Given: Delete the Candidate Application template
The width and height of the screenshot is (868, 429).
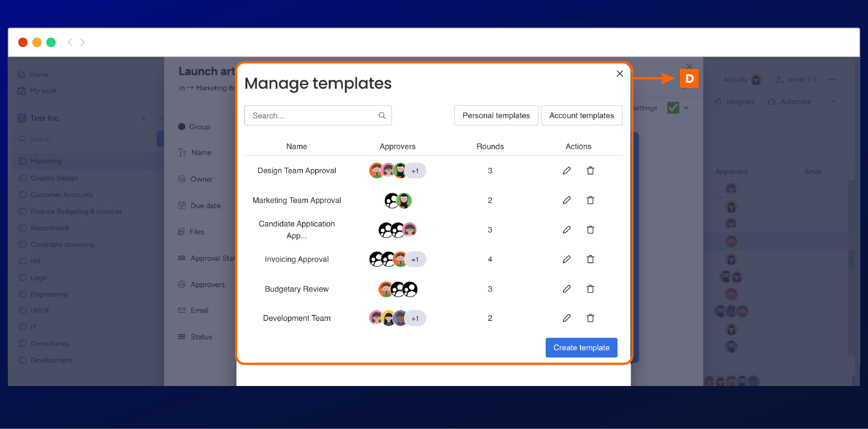Looking at the screenshot, I should 590,230.
